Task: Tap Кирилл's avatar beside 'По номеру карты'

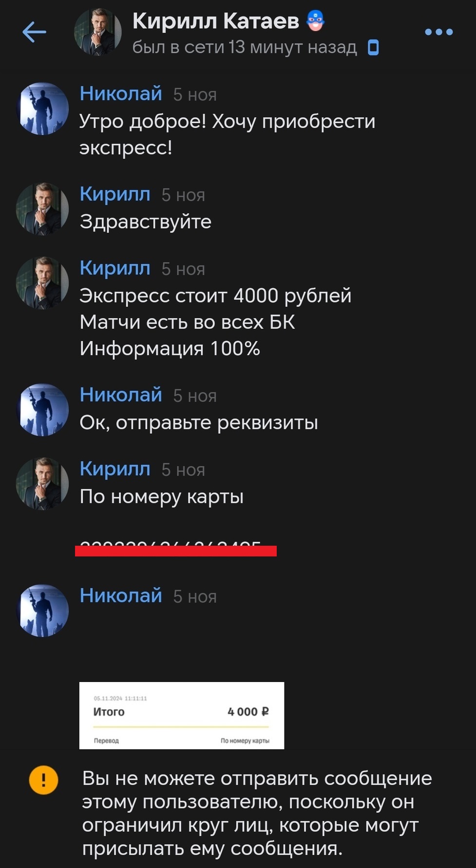Action: [42, 483]
